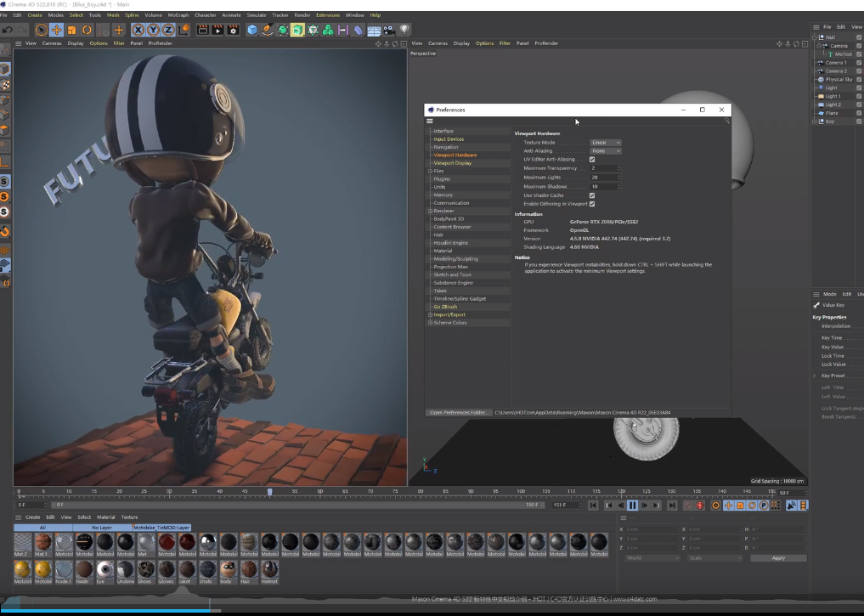Click the Render to Picture Viewer icon
The width and height of the screenshot is (864, 616).
click(x=217, y=30)
